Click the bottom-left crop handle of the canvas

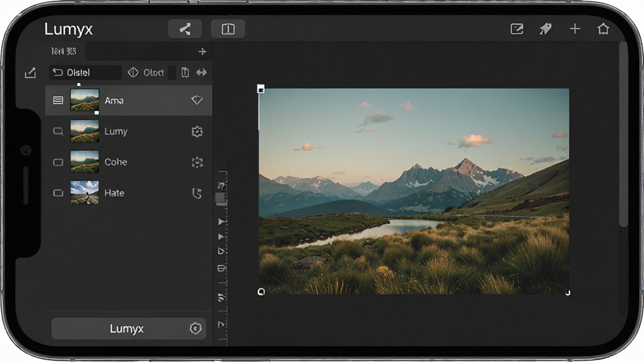[261, 292]
